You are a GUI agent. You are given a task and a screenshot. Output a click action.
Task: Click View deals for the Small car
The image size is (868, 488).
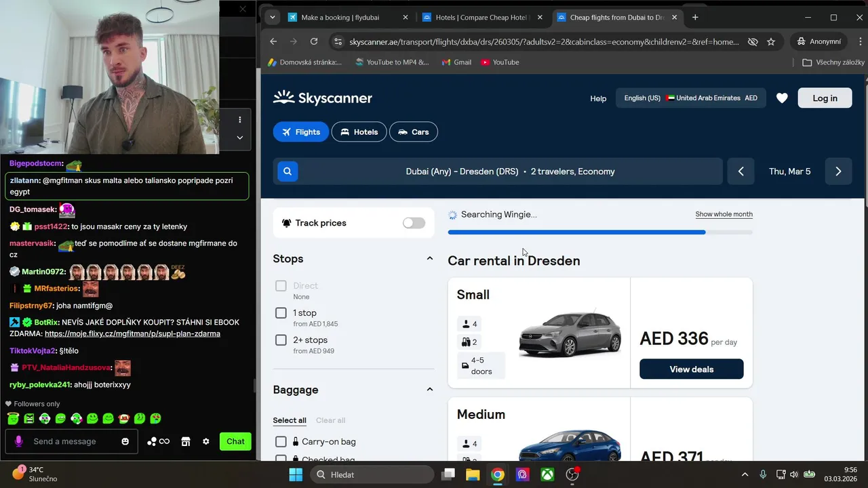tap(691, 369)
